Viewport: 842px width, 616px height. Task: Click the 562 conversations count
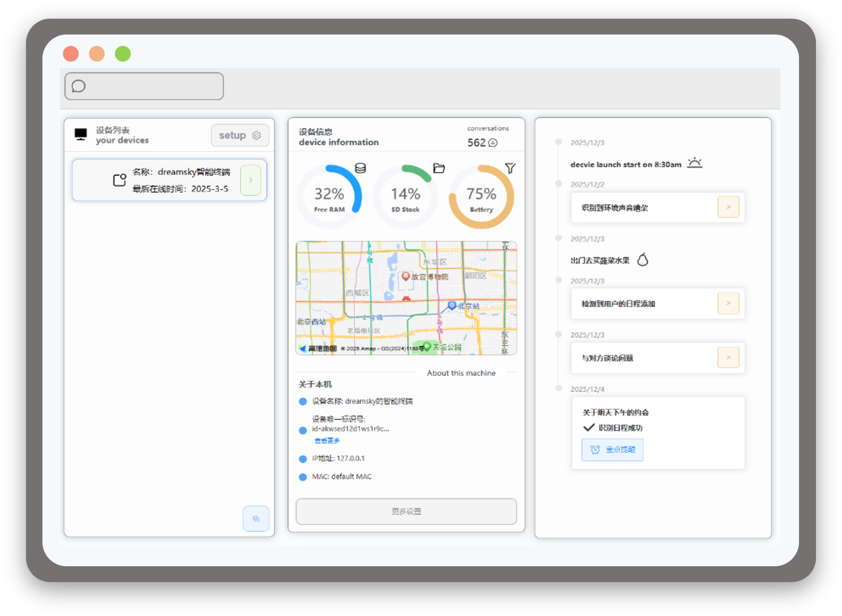476,143
